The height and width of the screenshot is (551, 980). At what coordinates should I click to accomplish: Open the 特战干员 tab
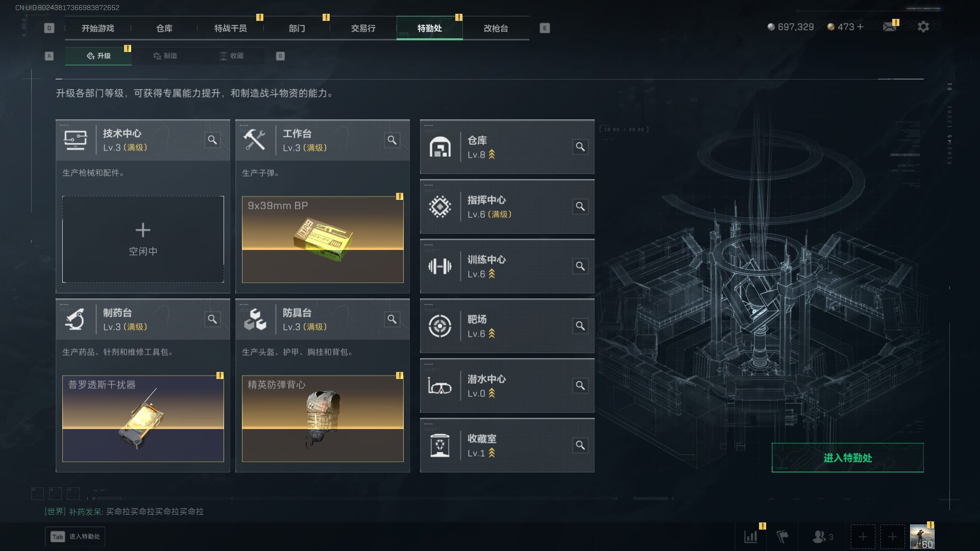(x=230, y=28)
